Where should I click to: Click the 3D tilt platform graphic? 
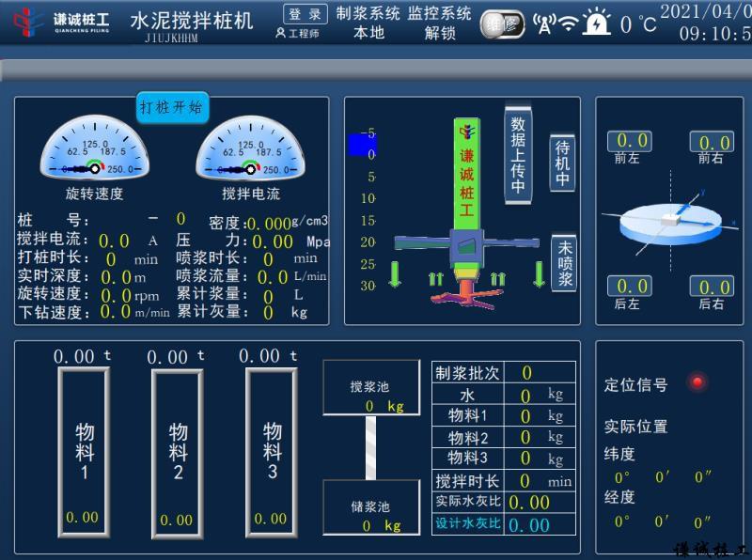[x=671, y=218]
